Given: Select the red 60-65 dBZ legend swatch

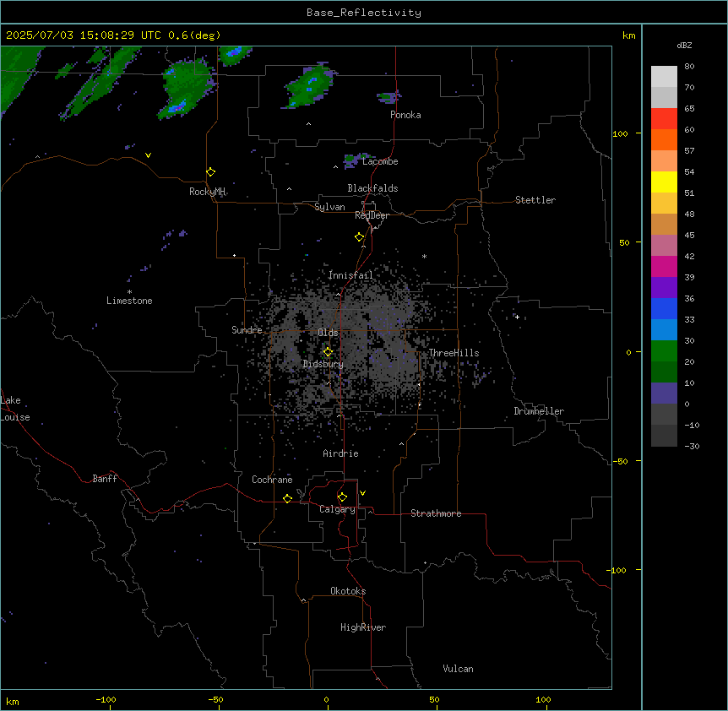Looking at the screenshot, I should 664,119.
